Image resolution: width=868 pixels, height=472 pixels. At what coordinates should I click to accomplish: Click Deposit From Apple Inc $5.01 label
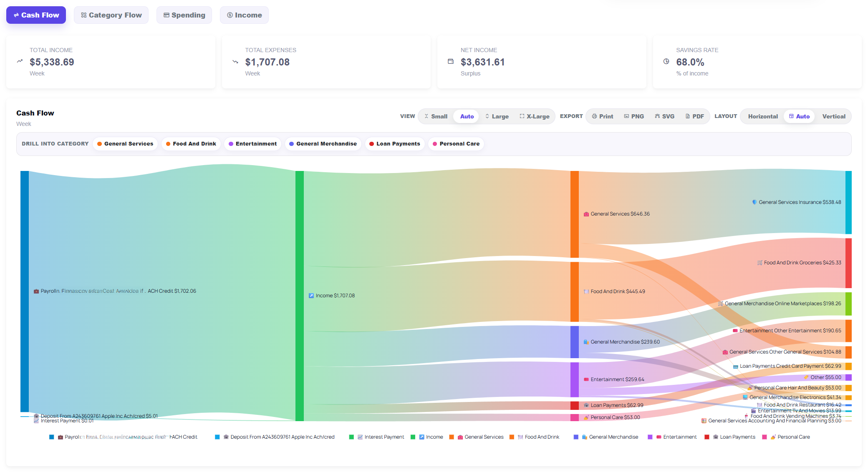(96, 416)
